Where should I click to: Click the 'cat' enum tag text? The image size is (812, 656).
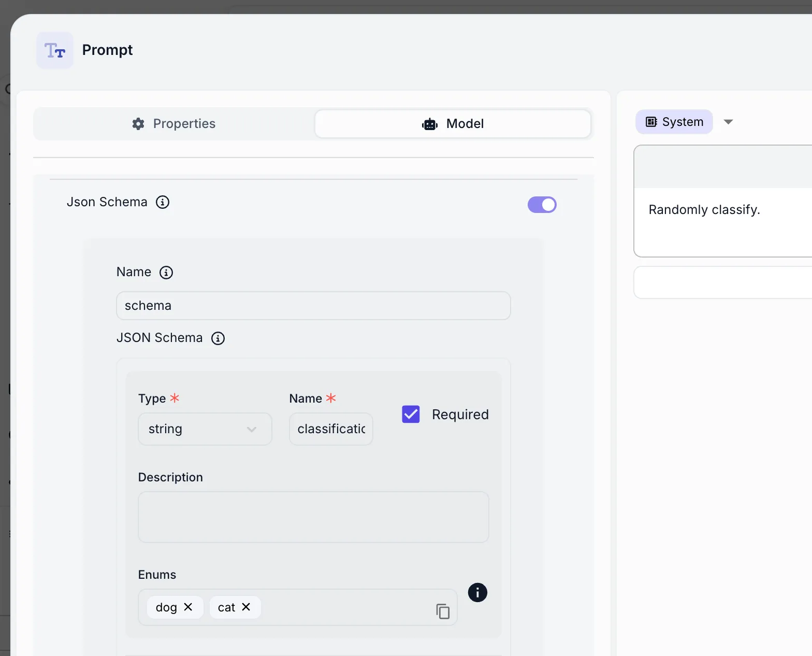(226, 607)
